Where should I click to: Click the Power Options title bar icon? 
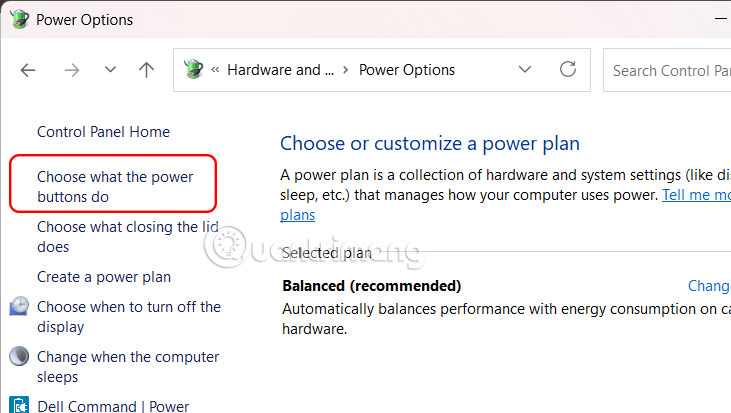coord(19,19)
